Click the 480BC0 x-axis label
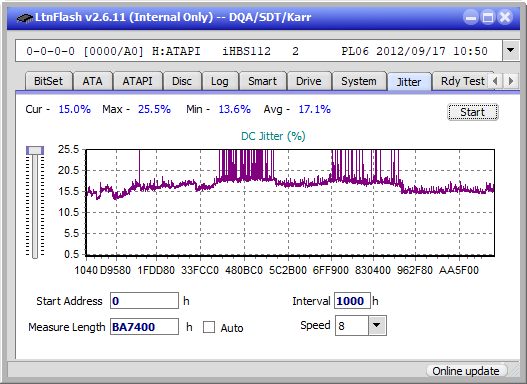The height and width of the screenshot is (384, 527). [x=244, y=270]
